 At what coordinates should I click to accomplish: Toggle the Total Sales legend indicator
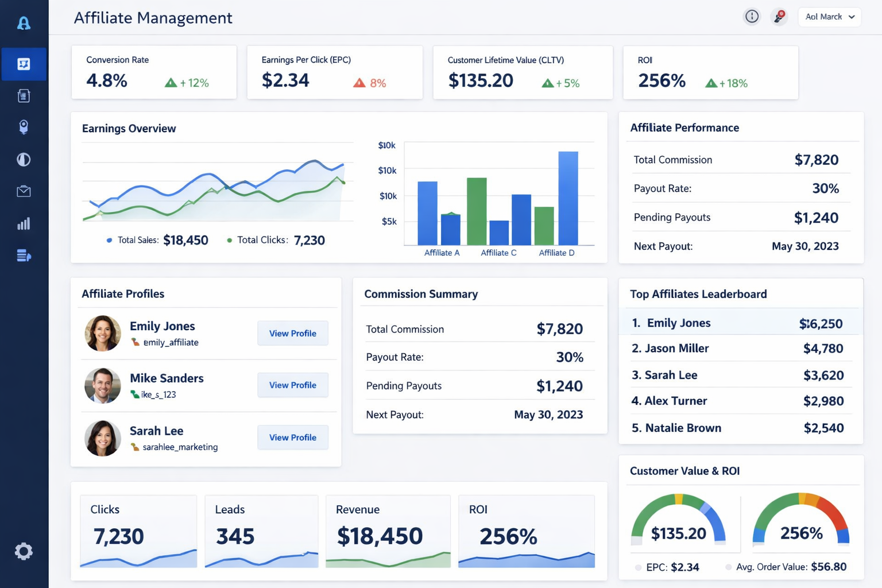click(109, 240)
